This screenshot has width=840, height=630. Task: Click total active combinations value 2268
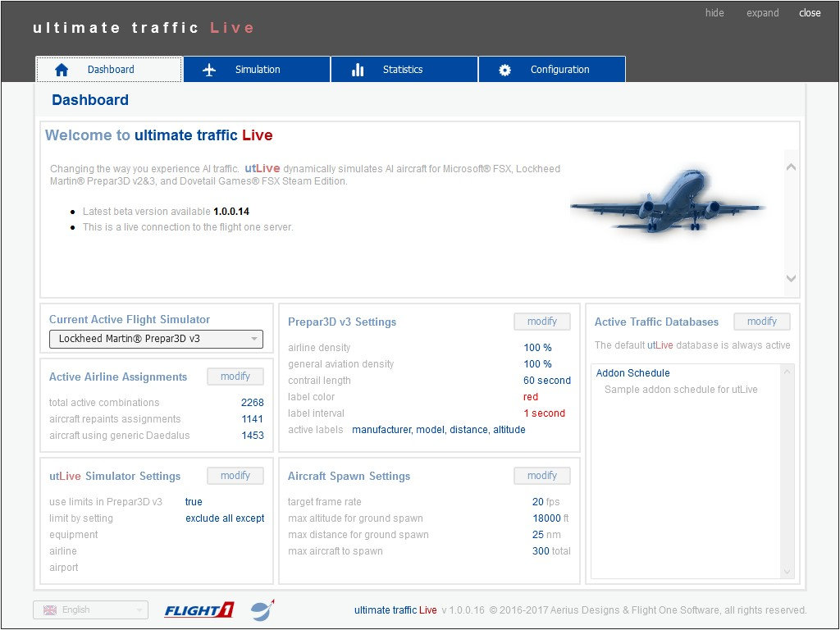tap(253, 402)
